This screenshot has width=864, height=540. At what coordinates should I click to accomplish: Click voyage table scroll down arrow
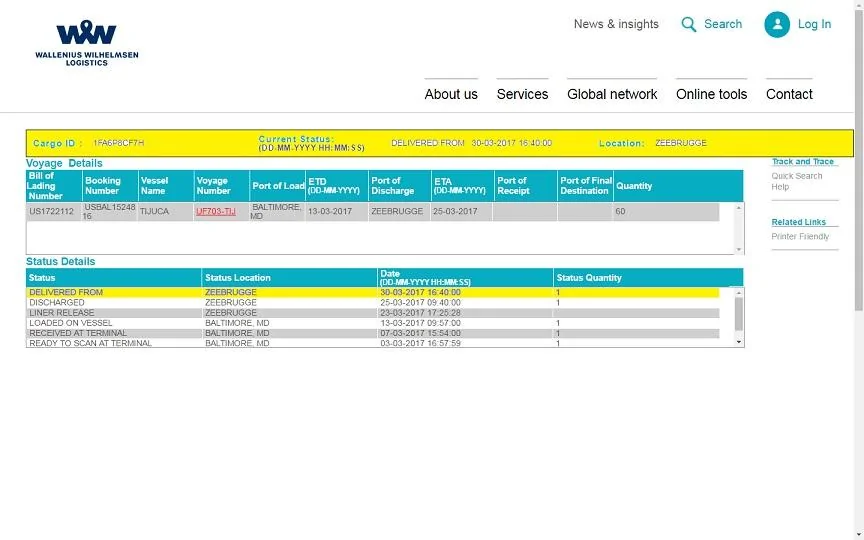click(x=739, y=250)
